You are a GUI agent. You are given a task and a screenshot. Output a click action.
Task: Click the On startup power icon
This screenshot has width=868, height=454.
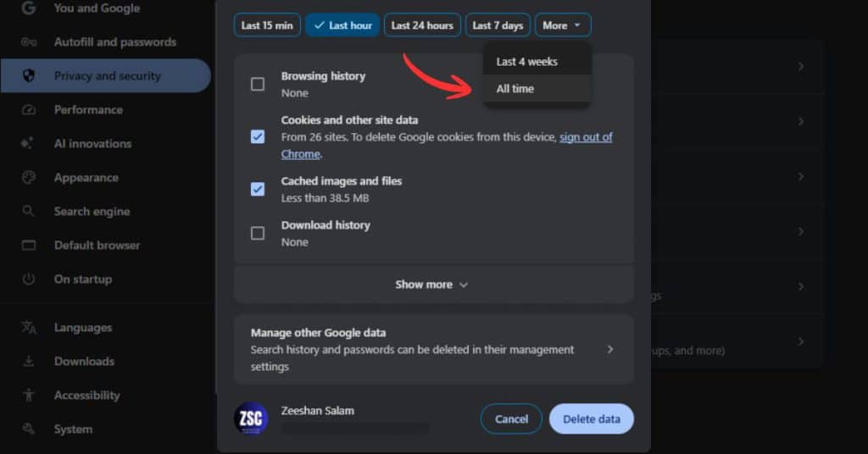pos(29,280)
